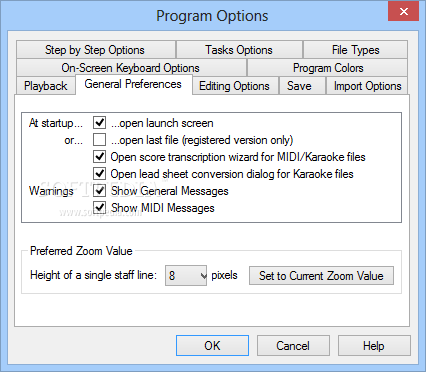Expand staff line height dropdown
The width and height of the screenshot is (426, 372).
186,275
